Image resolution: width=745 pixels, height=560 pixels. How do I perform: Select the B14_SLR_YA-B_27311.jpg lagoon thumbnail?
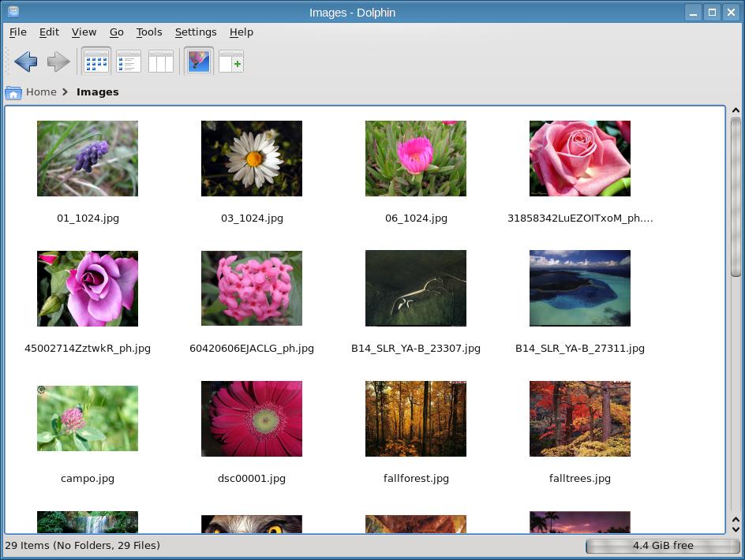[580, 289]
